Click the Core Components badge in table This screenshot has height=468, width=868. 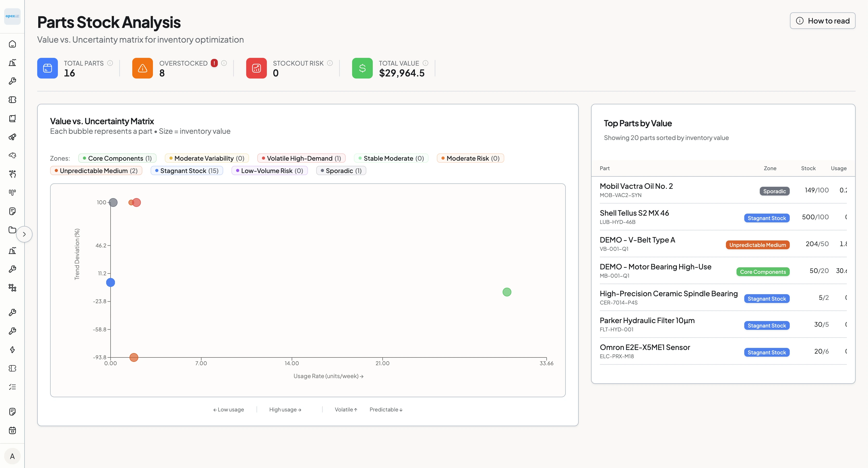click(x=763, y=272)
